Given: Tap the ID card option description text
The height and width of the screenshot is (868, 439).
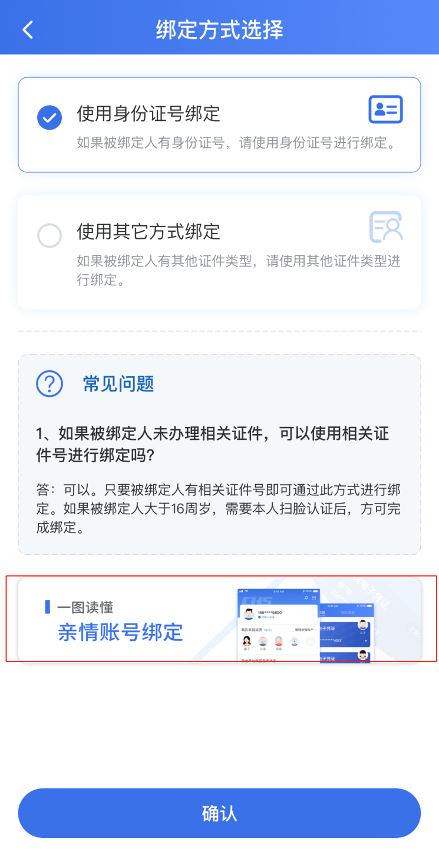Looking at the screenshot, I should coord(236,143).
